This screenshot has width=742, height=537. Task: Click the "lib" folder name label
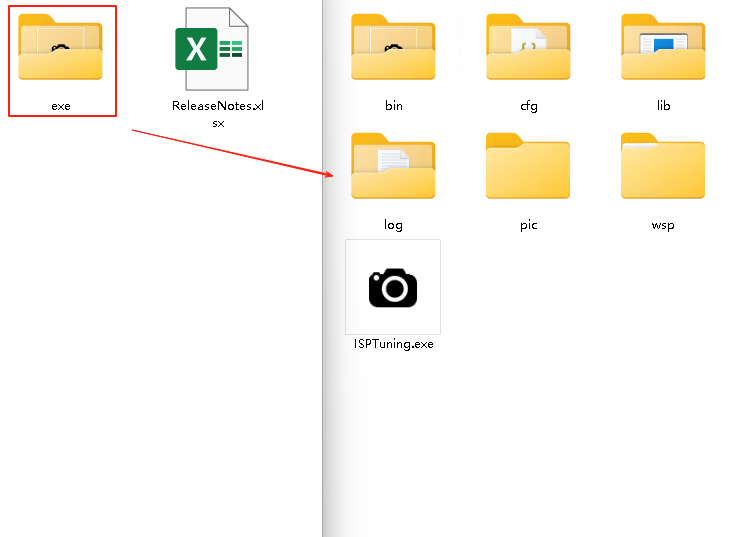click(x=663, y=106)
